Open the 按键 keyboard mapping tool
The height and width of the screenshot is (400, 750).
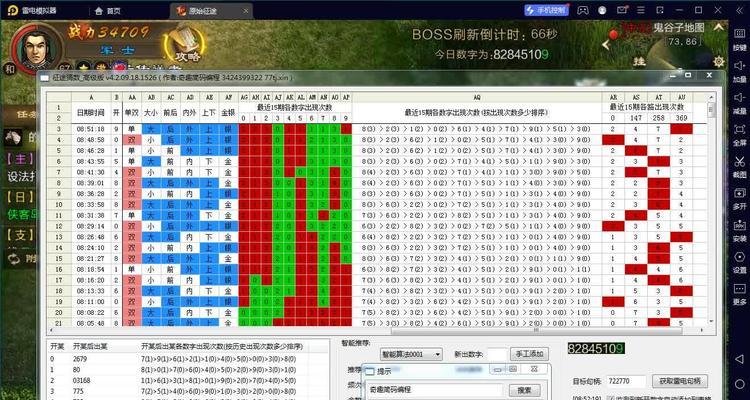[x=739, y=39]
